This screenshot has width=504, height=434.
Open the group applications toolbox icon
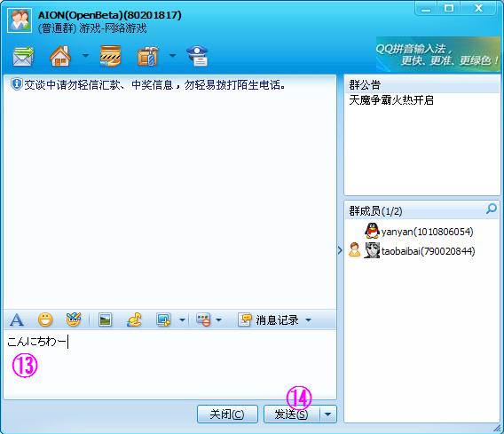point(148,56)
